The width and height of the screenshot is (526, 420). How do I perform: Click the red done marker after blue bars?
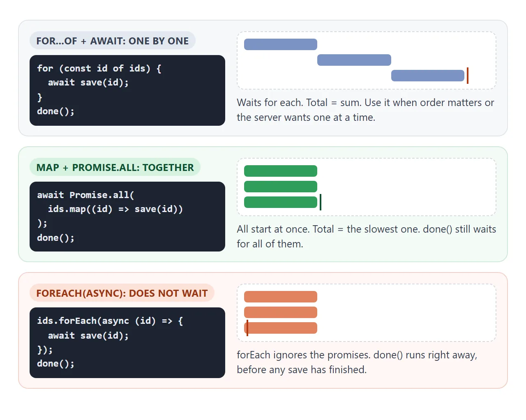click(x=468, y=76)
